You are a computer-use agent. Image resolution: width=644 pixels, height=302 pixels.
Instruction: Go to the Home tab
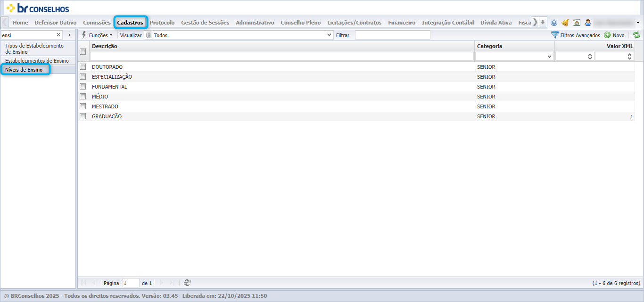[x=20, y=23]
